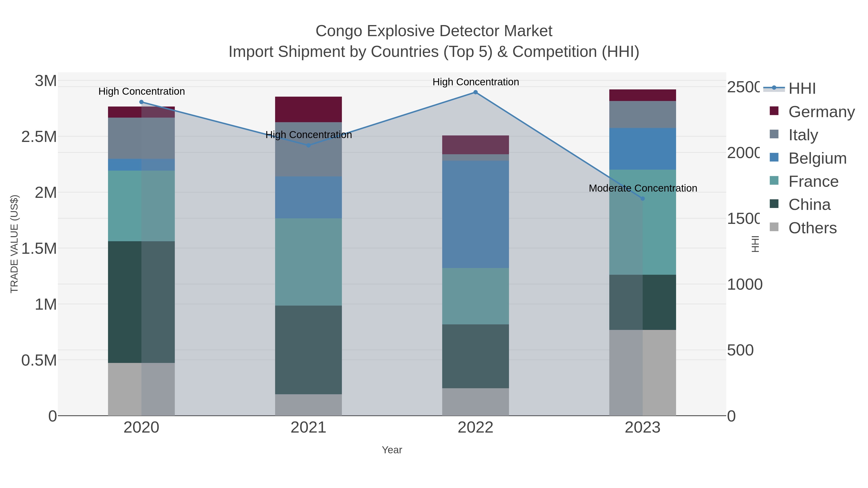
Task: Click the HHI line marker for 2023
Action: [643, 199]
